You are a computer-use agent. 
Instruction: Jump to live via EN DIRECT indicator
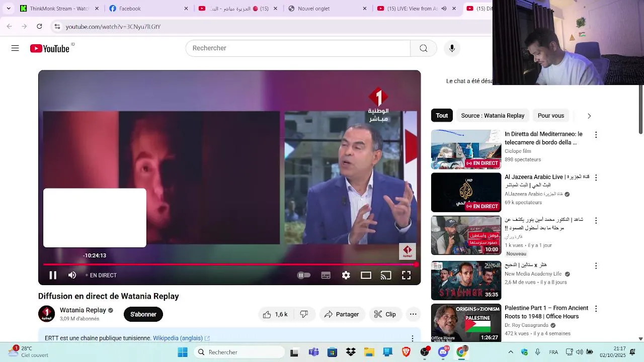[101, 276]
